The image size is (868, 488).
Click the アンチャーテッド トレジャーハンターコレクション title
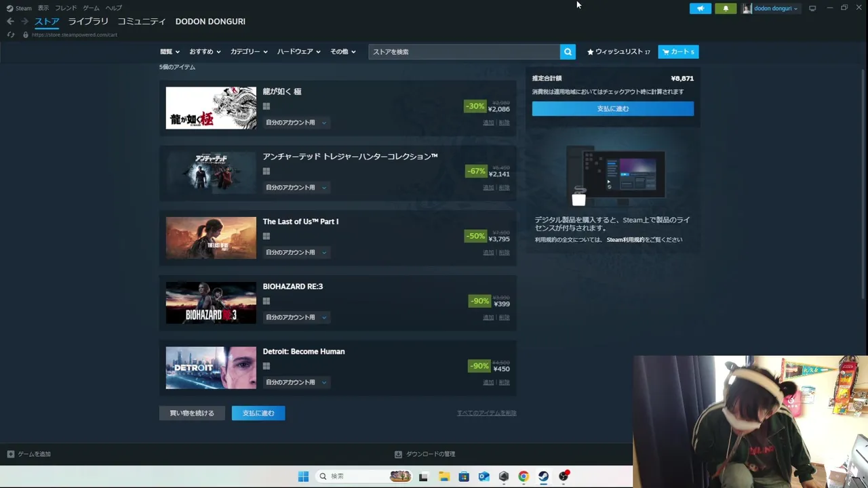pos(350,157)
